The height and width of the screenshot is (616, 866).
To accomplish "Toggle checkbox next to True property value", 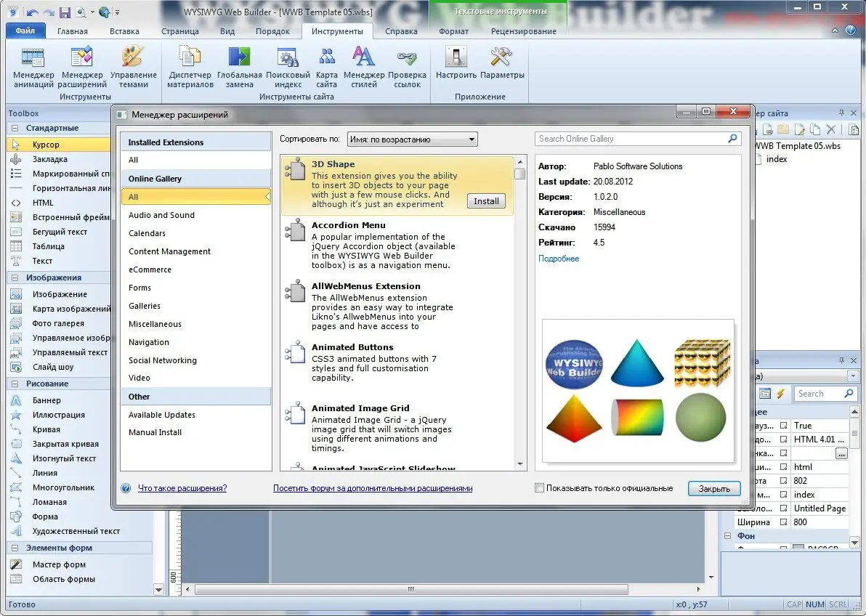I will pos(783,426).
